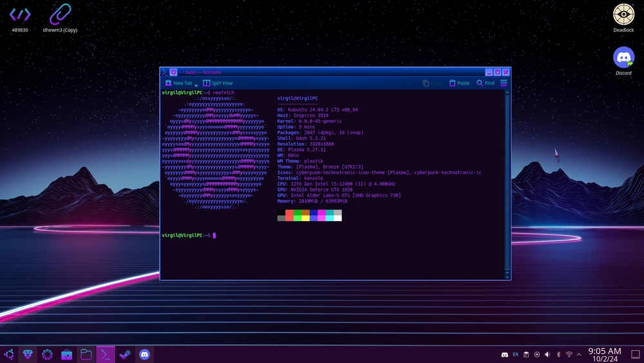Click Split View in Konsole toolbar
The image size is (644, 363).
[x=218, y=83]
